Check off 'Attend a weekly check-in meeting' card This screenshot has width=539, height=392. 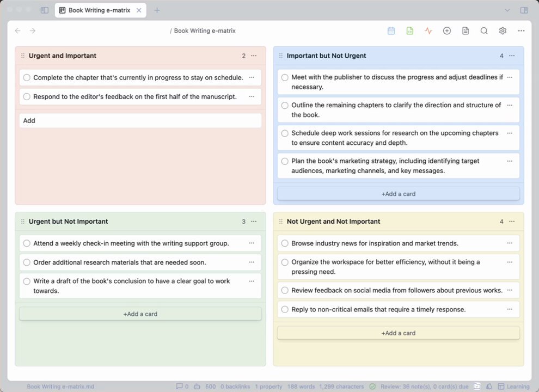pos(27,243)
